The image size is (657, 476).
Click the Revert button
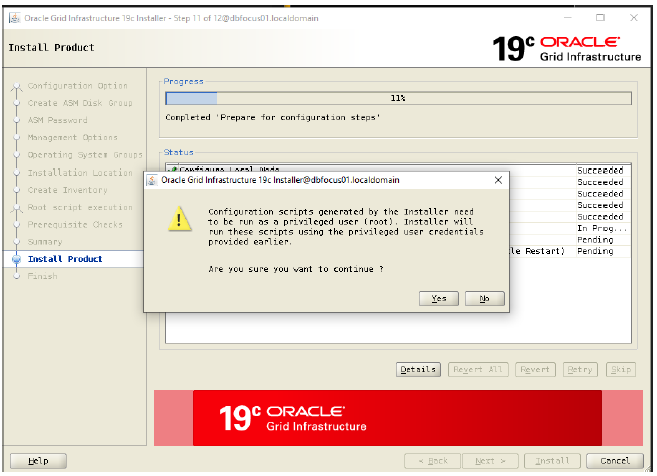(x=535, y=370)
